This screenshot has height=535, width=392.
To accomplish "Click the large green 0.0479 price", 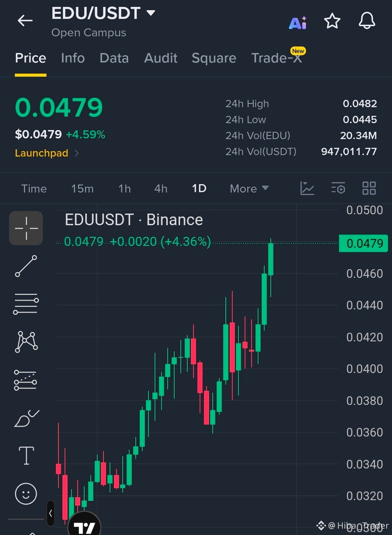I will tap(59, 108).
